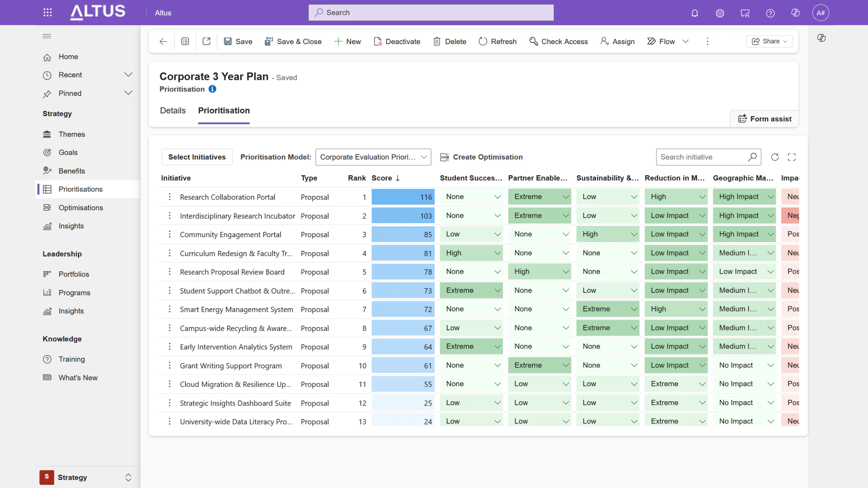Image resolution: width=868 pixels, height=488 pixels.
Task: Click the search initiative magnifier icon
Action: coord(752,157)
